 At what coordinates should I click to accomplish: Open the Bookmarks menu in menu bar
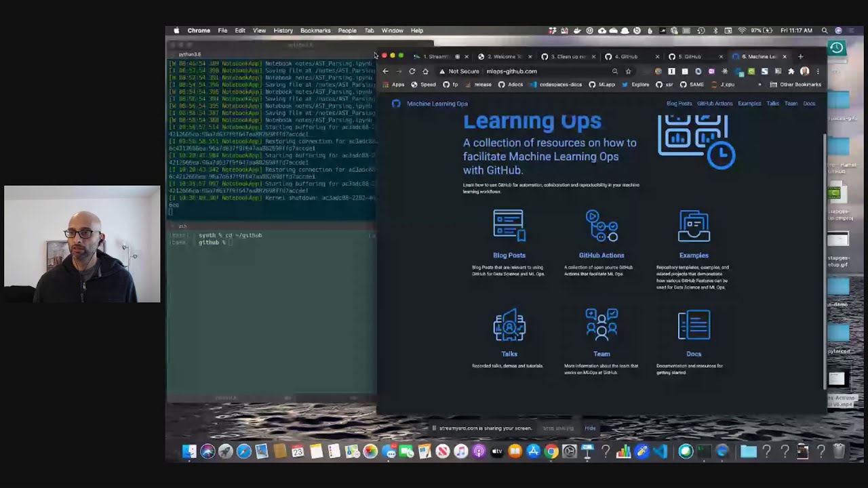coord(315,30)
